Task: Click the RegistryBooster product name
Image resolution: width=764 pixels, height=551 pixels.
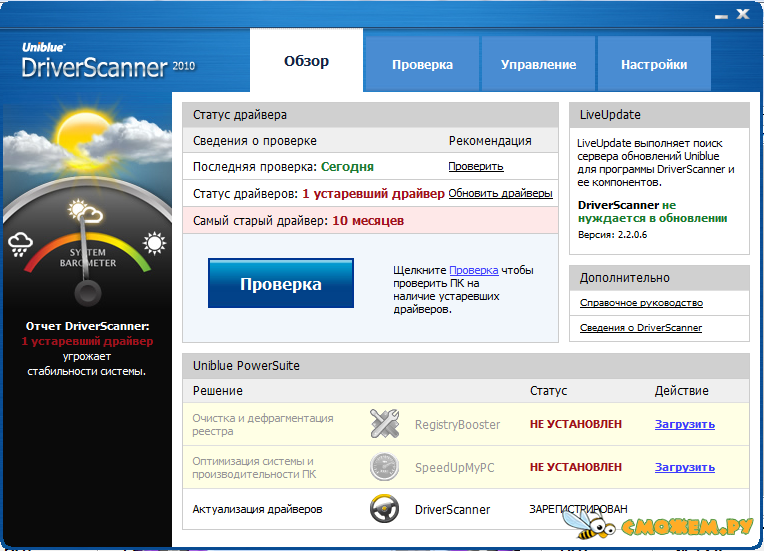Action: pos(458,425)
